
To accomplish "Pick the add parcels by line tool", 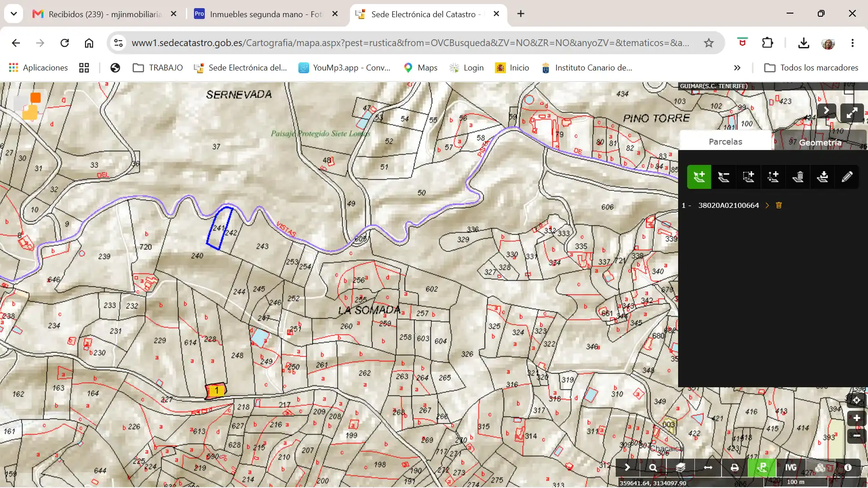I will coord(773,177).
